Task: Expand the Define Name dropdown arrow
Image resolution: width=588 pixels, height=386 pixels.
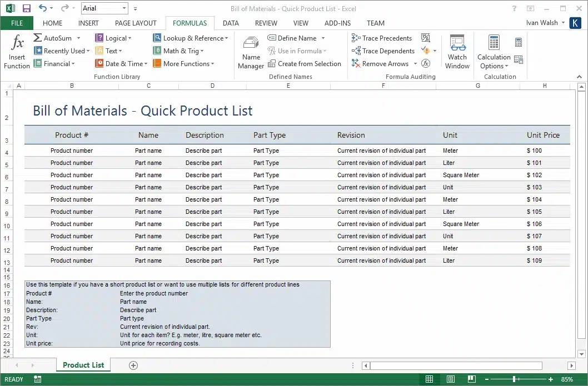Action: coord(323,38)
